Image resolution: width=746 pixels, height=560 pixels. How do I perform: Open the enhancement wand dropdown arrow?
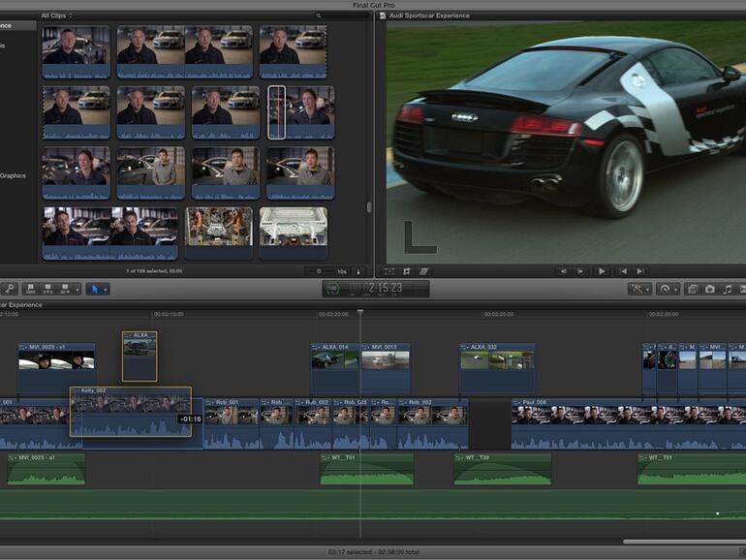point(646,289)
